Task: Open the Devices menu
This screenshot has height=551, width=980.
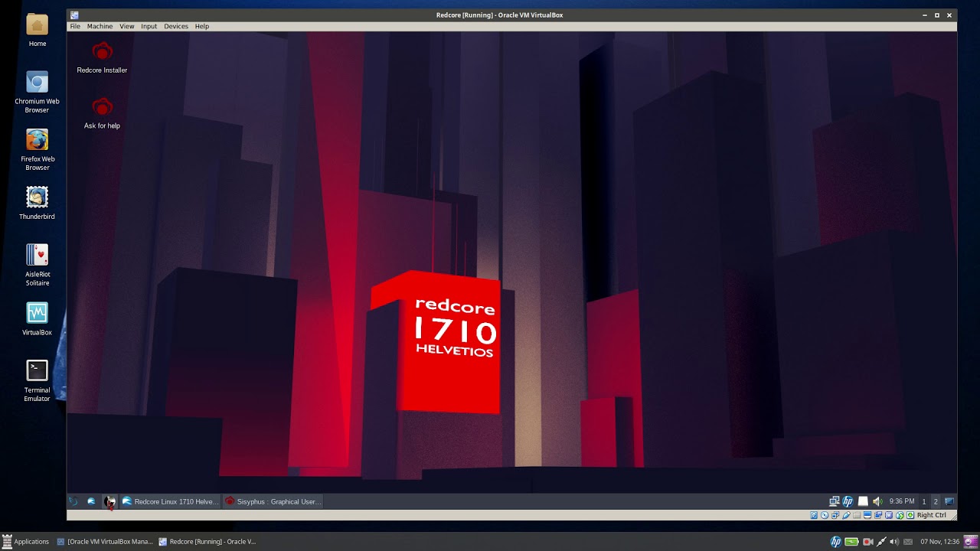Action: [175, 26]
